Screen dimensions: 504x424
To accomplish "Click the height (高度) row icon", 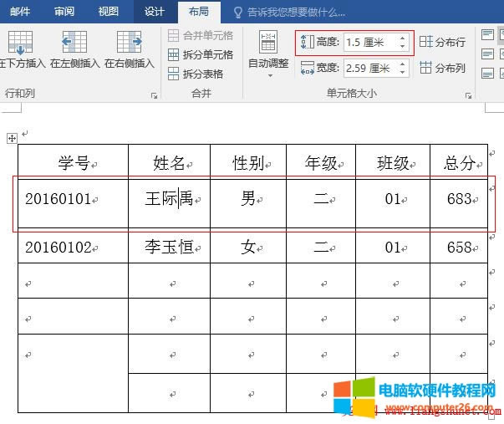I will 307,42.
